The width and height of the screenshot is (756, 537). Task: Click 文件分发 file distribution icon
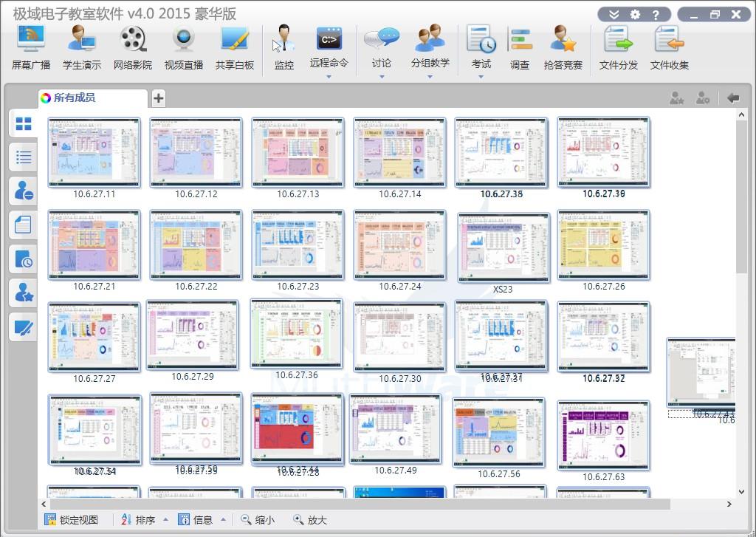[x=618, y=46]
